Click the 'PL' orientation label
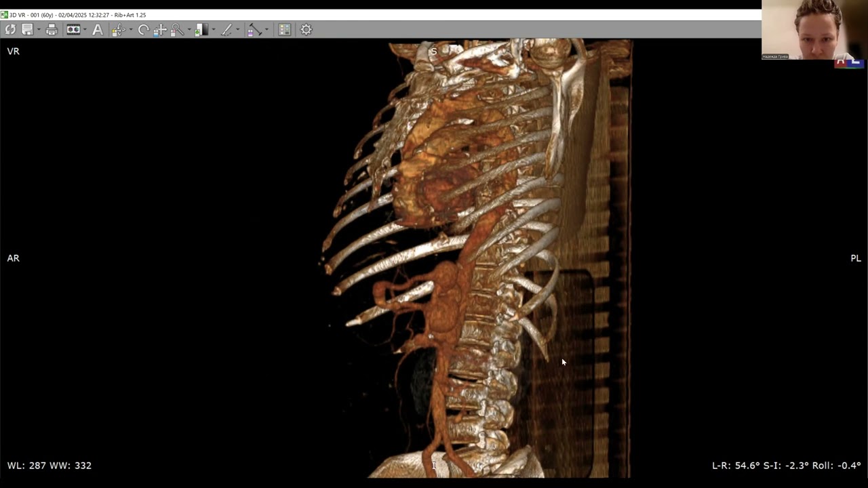Viewport: 868px width, 488px height. click(x=856, y=258)
